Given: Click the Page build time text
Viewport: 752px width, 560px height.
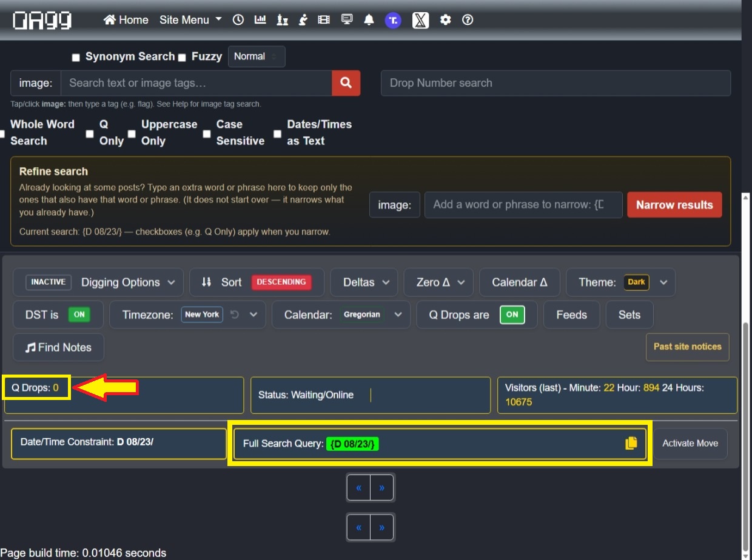Looking at the screenshot, I should 83,553.
